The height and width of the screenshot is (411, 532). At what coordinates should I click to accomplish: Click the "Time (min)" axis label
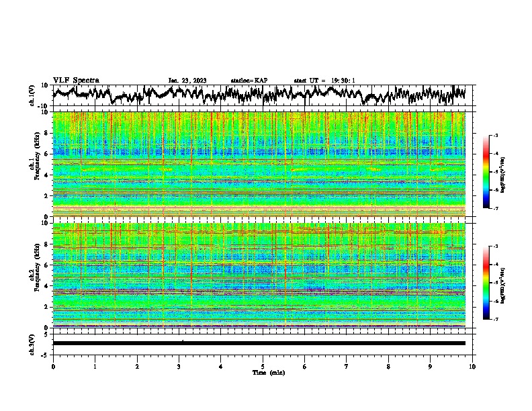point(269,373)
